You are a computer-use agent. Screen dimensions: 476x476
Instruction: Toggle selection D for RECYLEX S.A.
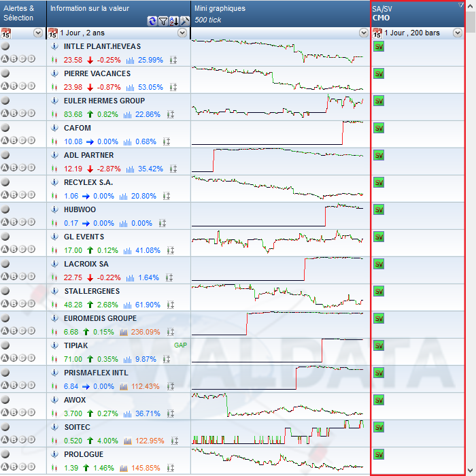[31, 194]
